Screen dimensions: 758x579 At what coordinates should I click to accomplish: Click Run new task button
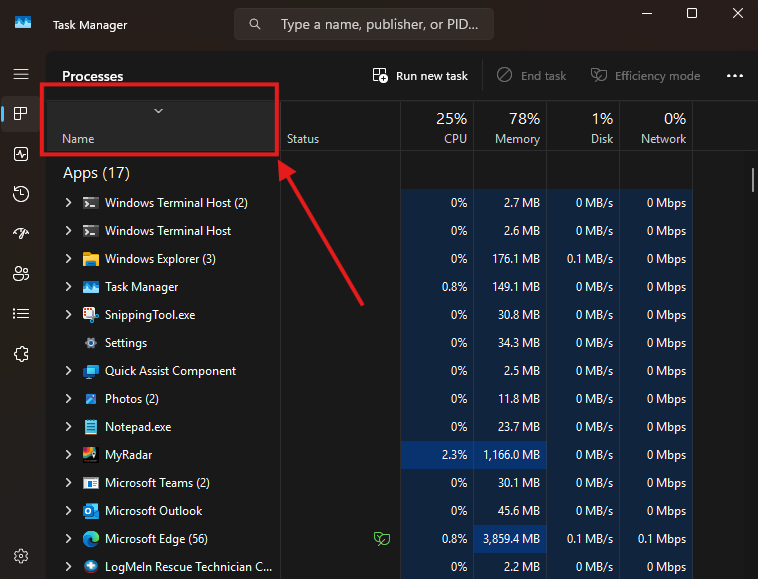tap(420, 76)
